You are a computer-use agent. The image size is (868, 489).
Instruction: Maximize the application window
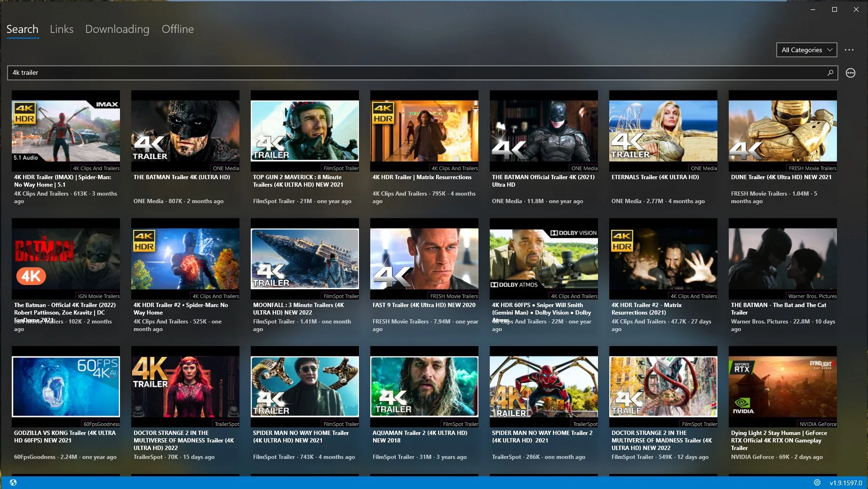coord(835,9)
